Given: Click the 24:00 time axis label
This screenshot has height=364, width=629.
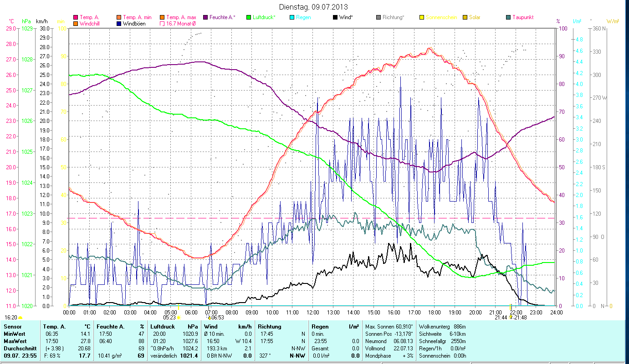Looking at the screenshot, I should click(556, 313).
